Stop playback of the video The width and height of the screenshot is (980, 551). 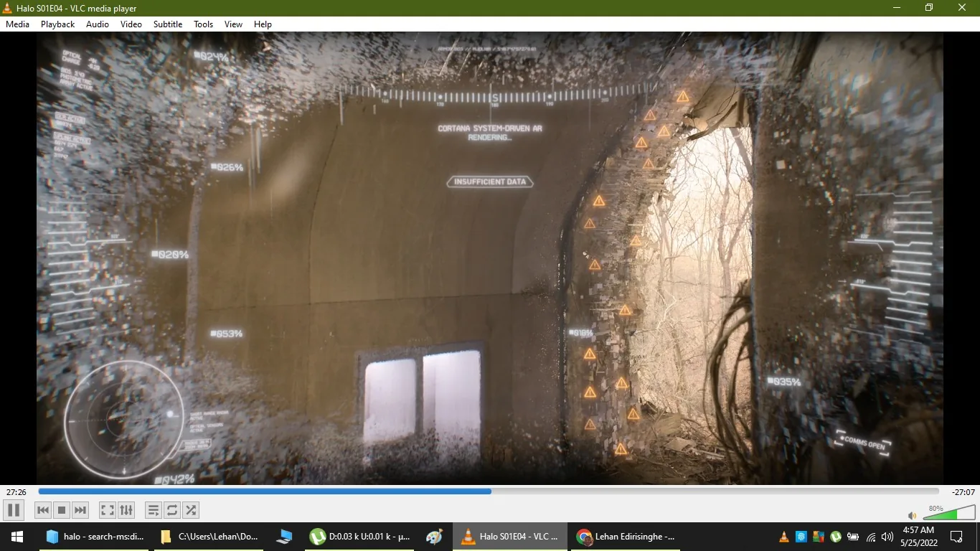coord(62,510)
